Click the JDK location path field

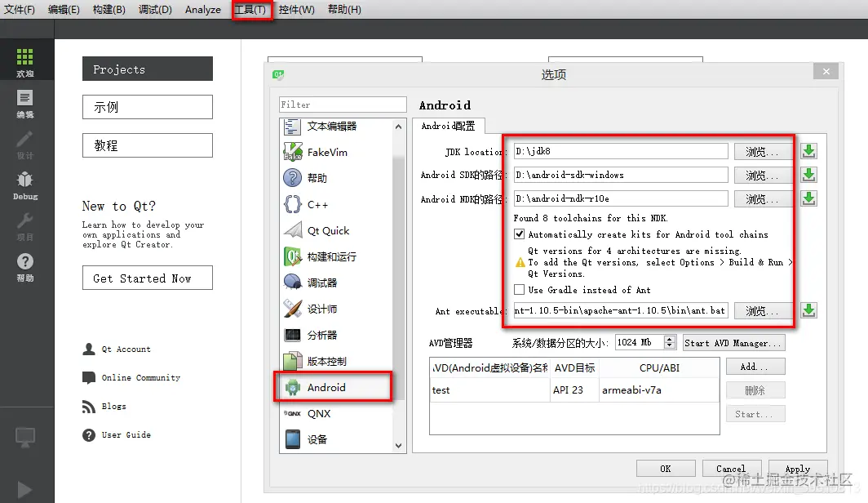(x=621, y=151)
